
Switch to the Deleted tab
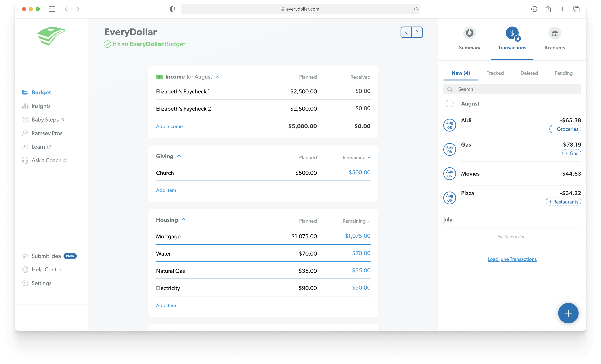[x=529, y=73]
